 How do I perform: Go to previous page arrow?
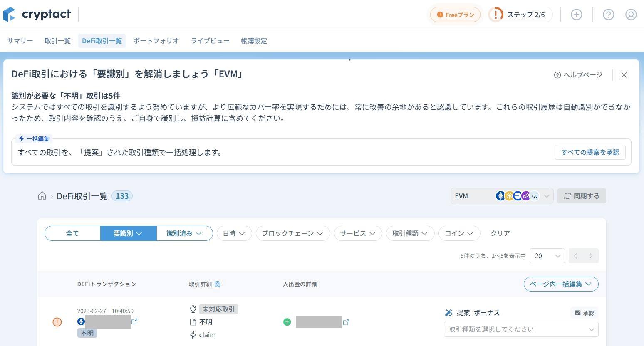[x=576, y=256]
